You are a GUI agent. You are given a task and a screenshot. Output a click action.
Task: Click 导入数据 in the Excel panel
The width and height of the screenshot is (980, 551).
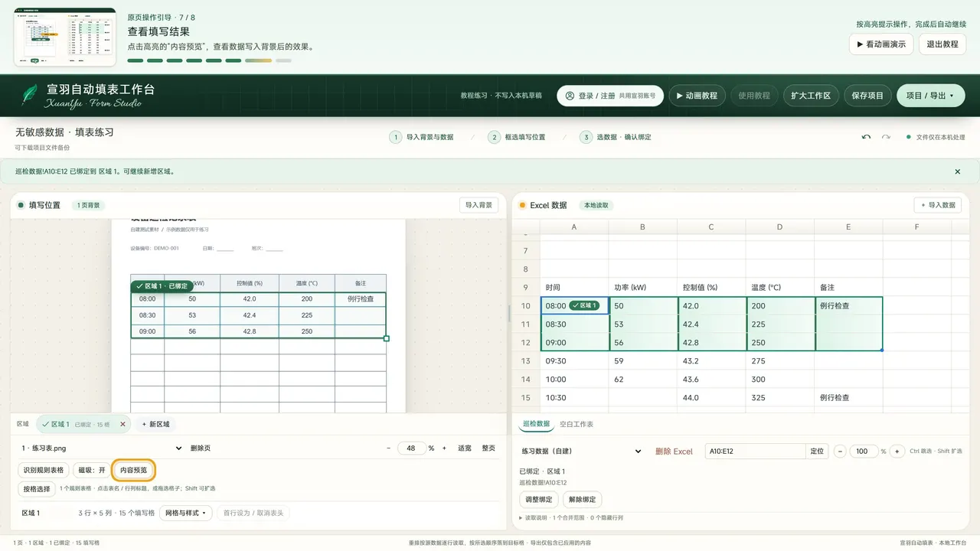point(938,205)
